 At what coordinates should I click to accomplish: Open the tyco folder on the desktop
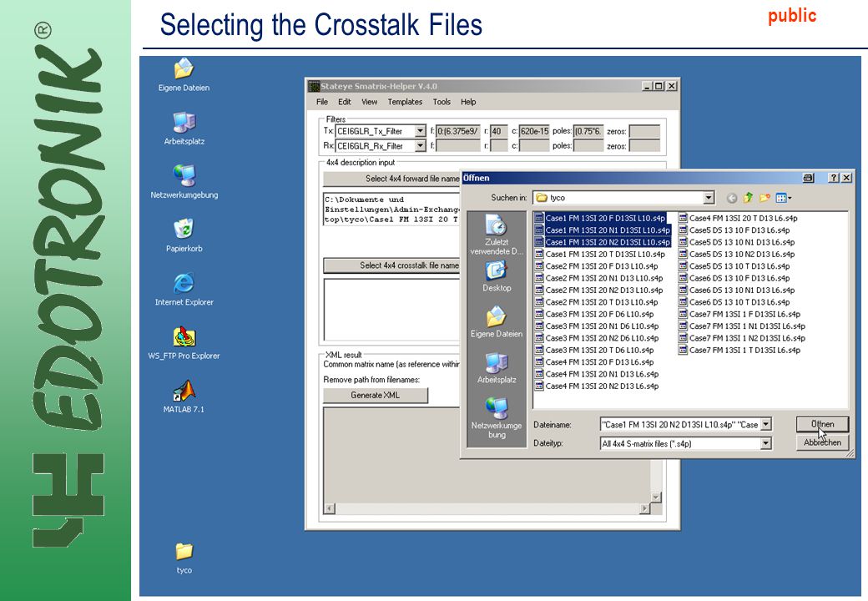click(x=184, y=558)
